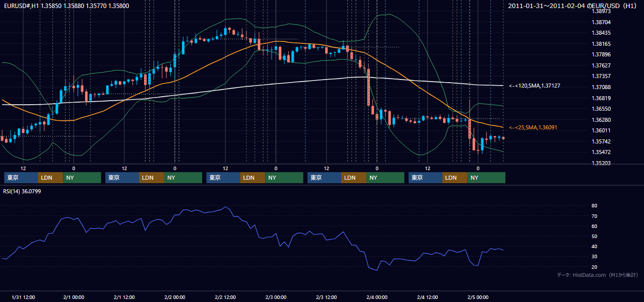Select the 25 SMA label 1.36091
The width and height of the screenshot is (644, 302).
pyautogui.click(x=533, y=128)
